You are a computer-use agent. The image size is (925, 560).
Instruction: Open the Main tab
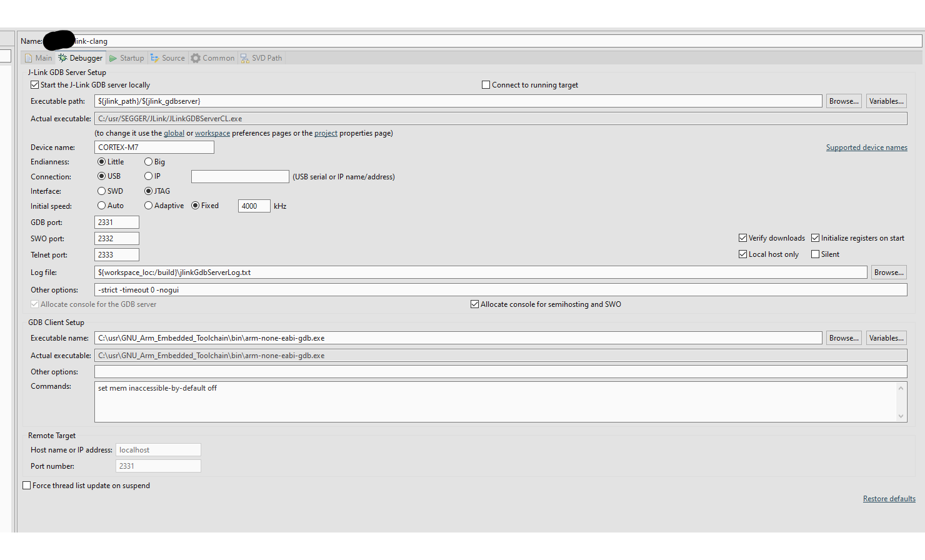point(37,57)
